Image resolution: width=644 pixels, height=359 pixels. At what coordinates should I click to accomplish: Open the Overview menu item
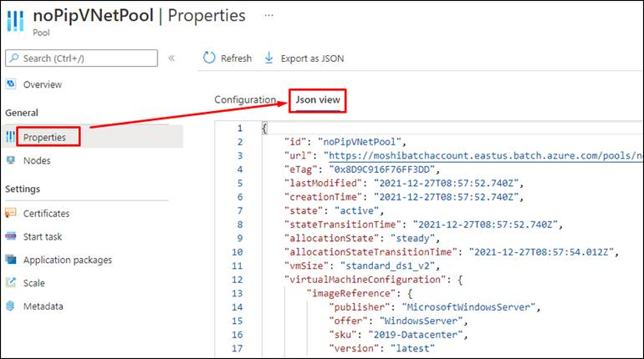(42, 84)
